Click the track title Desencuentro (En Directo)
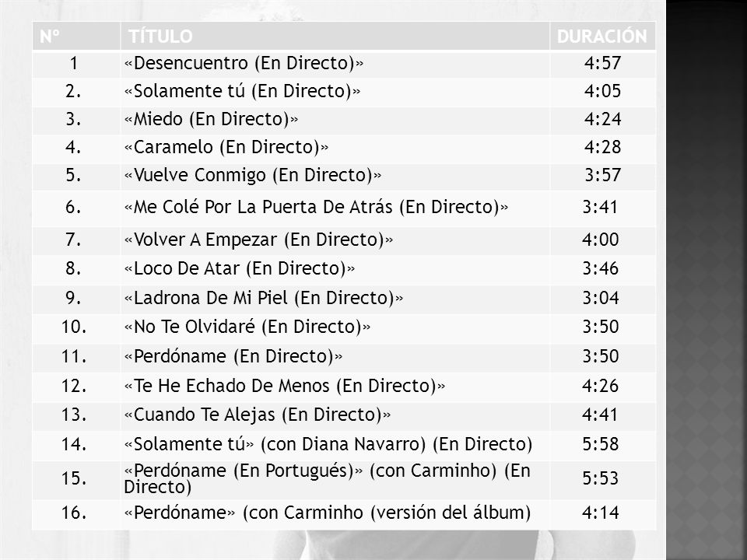Image resolution: width=747 pixels, height=560 pixels. [244, 63]
